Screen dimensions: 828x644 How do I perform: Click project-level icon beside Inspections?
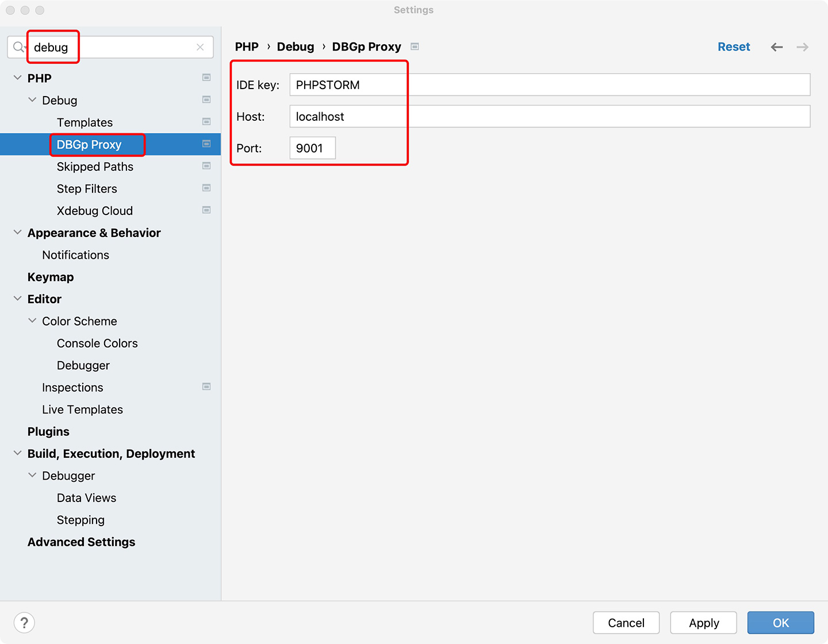(x=206, y=387)
